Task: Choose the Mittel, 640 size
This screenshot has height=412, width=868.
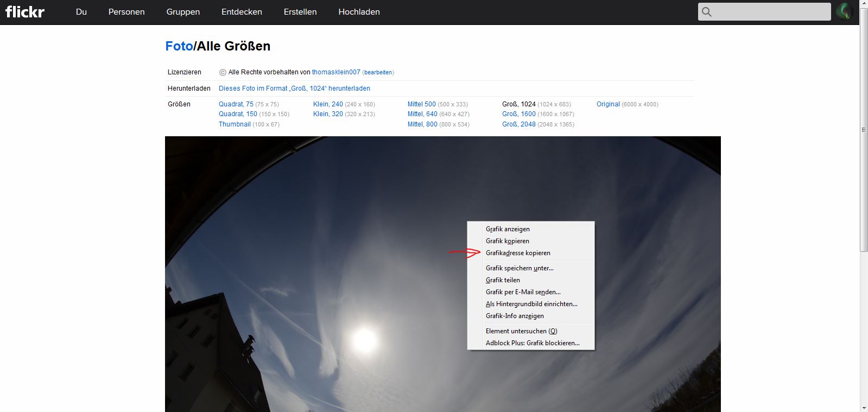Action: 422,114
